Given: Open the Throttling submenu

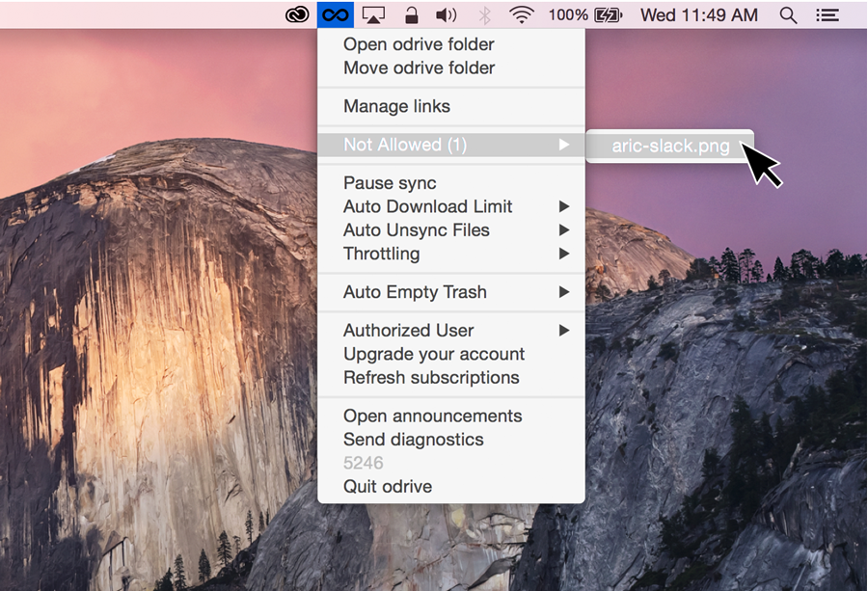Looking at the screenshot, I should click(x=451, y=254).
